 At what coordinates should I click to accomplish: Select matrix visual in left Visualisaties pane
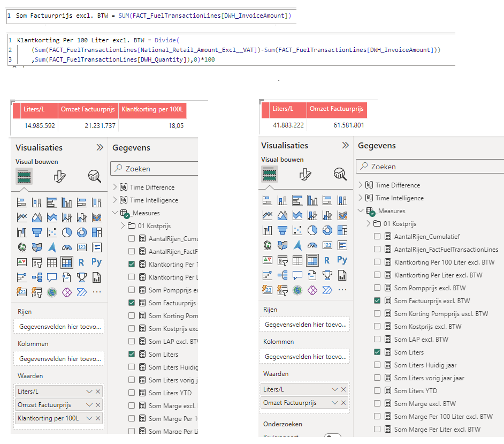point(66,262)
